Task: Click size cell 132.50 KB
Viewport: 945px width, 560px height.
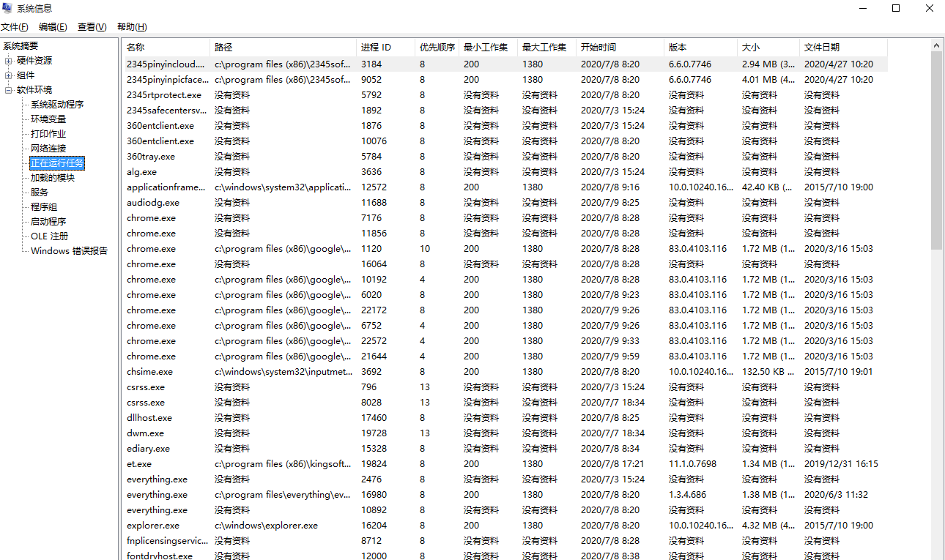Action: pyautogui.click(x=768, y=371)
